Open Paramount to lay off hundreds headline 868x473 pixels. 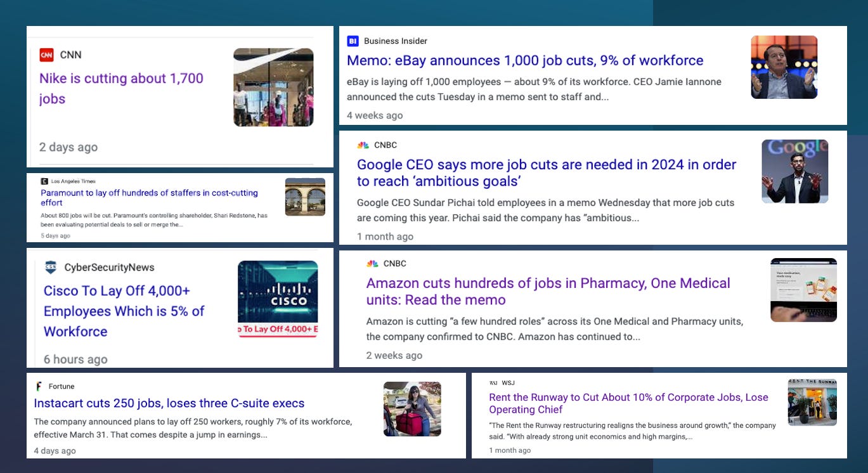149,198
